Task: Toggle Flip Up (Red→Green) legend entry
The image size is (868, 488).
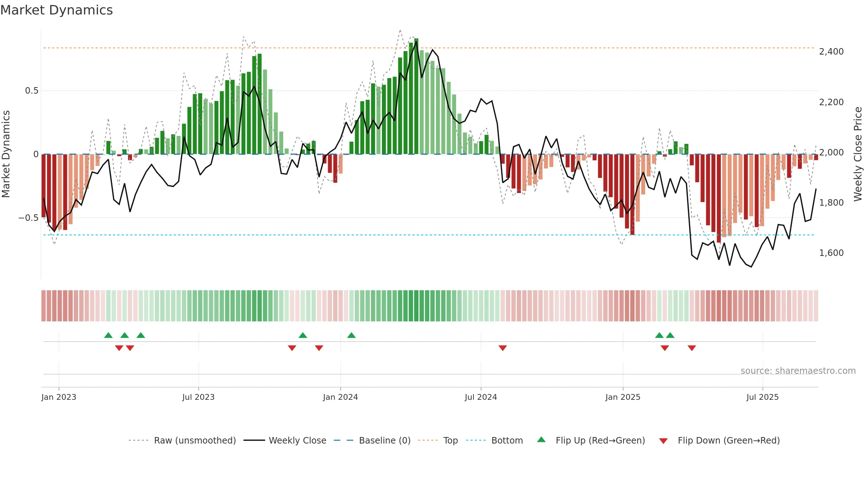Action: (591, 440)
